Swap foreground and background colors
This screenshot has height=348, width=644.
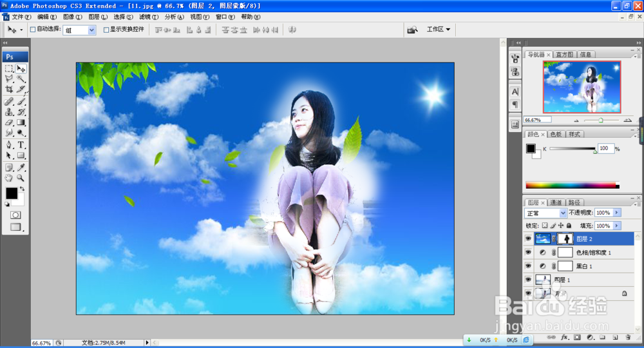coord(22,189)
